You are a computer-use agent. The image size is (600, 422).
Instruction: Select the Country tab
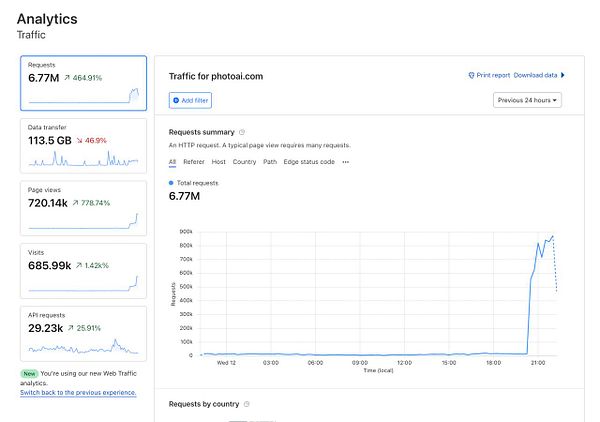click(x=244, y=162)
